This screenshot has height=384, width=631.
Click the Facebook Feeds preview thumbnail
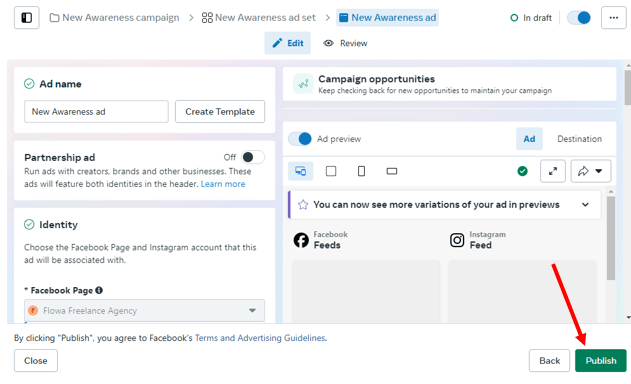pyautogui.click(x=366, y=292)
